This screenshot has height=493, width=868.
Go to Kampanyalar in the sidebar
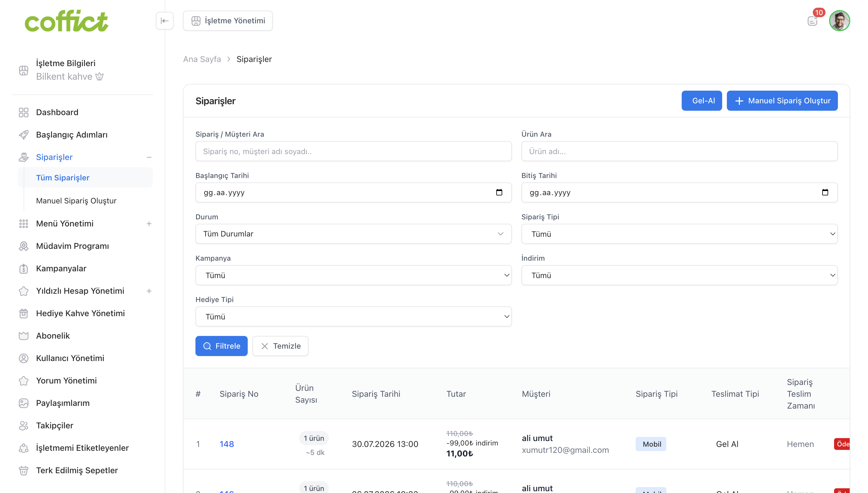click(x=61, y=269)
